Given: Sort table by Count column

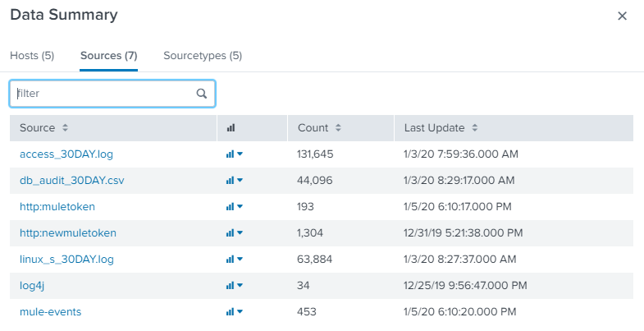Looking at the screenshot, I should pos(319,128).
